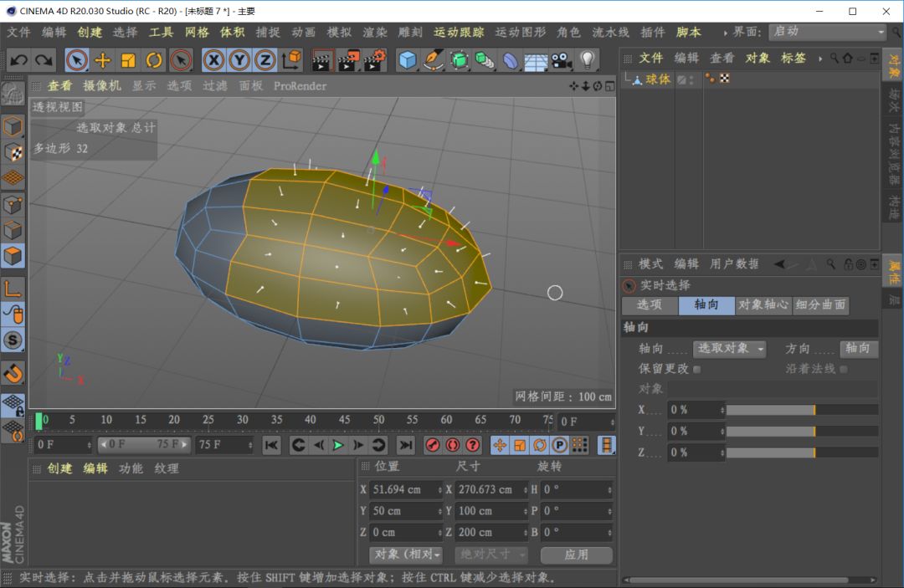This screenshot has width=904, height=588.
Task: Open the 启动 interface layout dropdown
Action: (828, 32)
